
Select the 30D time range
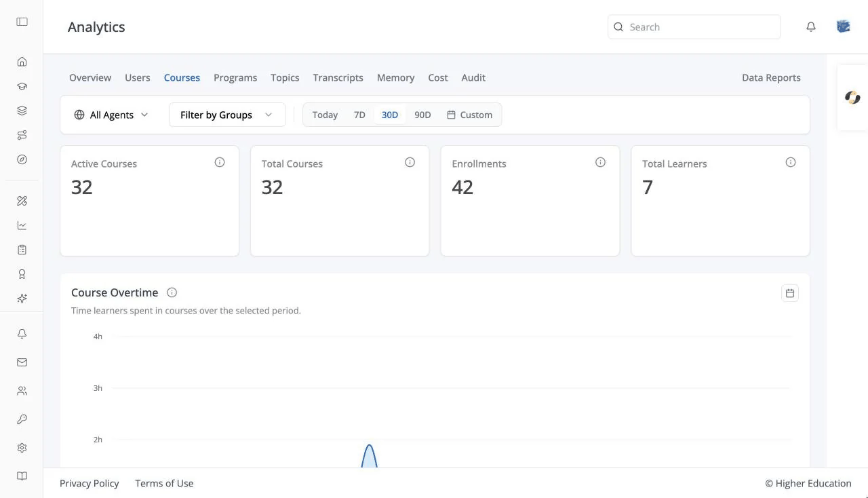(390, 115)
